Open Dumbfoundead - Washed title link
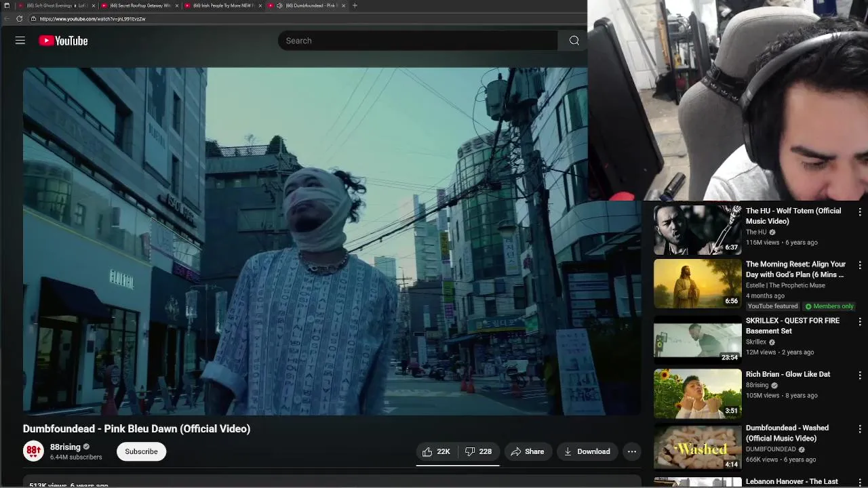 coord(787,433)
